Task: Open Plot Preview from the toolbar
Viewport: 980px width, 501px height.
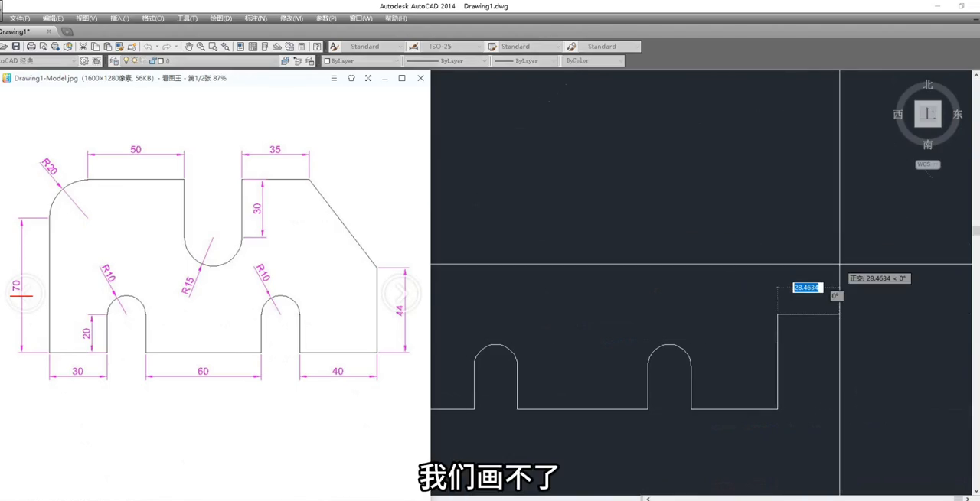Action: coord(44,47)
